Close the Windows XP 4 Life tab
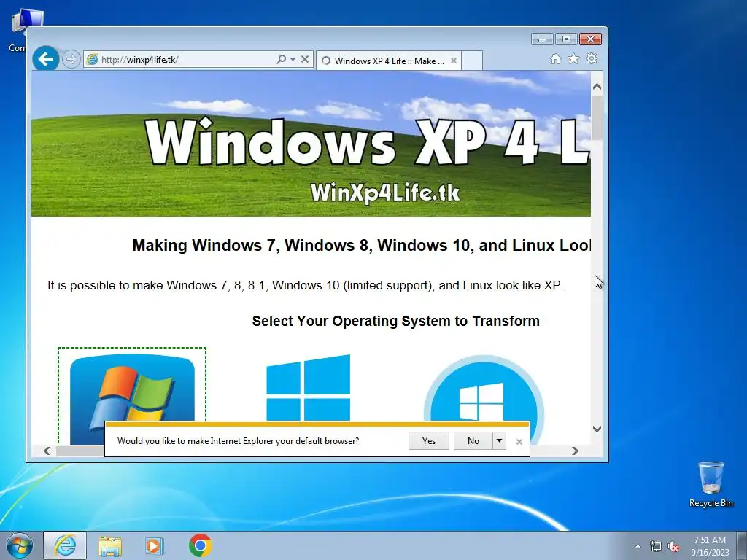The image size is (747, 560). (x=454, y=61)
